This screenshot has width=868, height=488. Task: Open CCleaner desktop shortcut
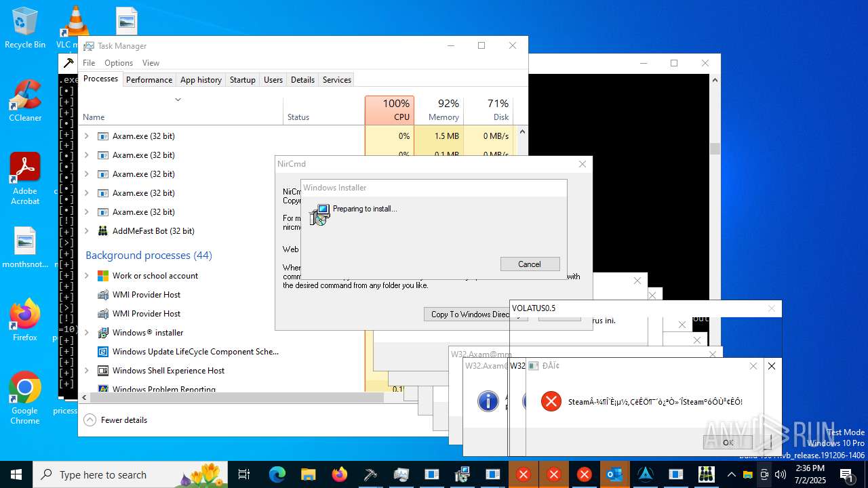tap(25, 102)
